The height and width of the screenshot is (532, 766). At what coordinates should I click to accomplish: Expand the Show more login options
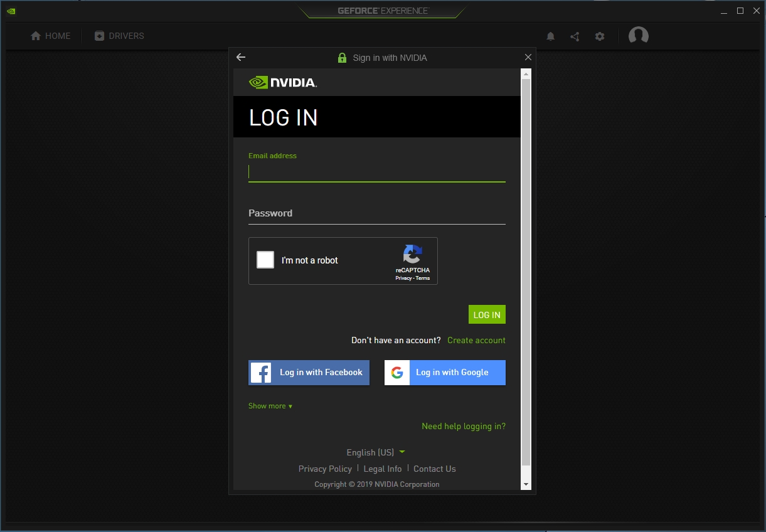(270, 406)
